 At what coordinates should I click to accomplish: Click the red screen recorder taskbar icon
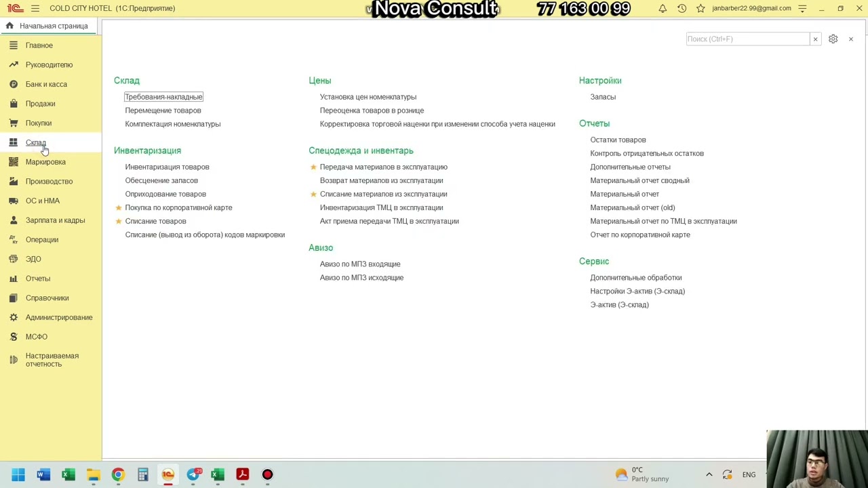coord(267,474)
